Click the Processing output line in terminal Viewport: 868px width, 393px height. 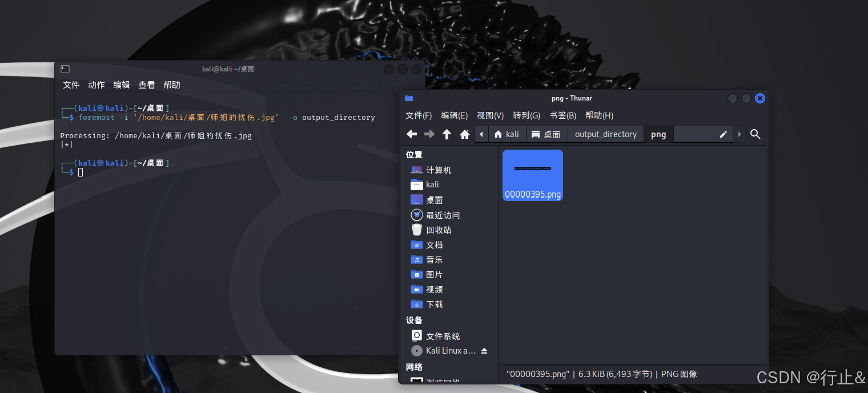(x=156, y=135)
